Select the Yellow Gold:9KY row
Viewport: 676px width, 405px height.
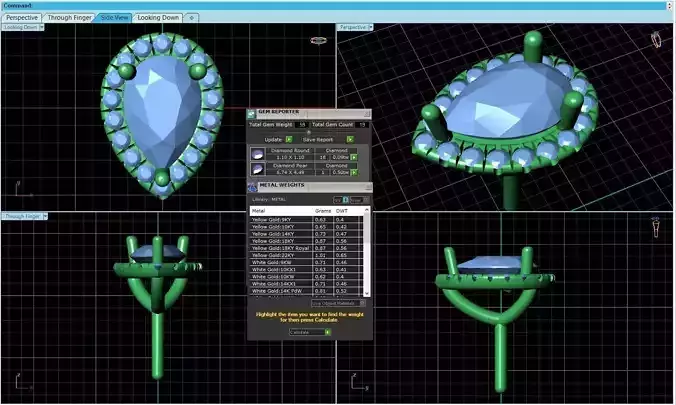[307, 220]
